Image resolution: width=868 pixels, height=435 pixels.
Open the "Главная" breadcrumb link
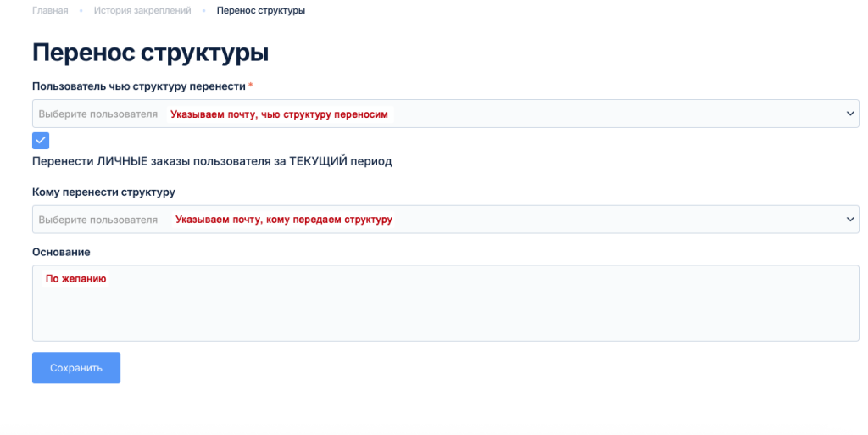tap(50, 10)
